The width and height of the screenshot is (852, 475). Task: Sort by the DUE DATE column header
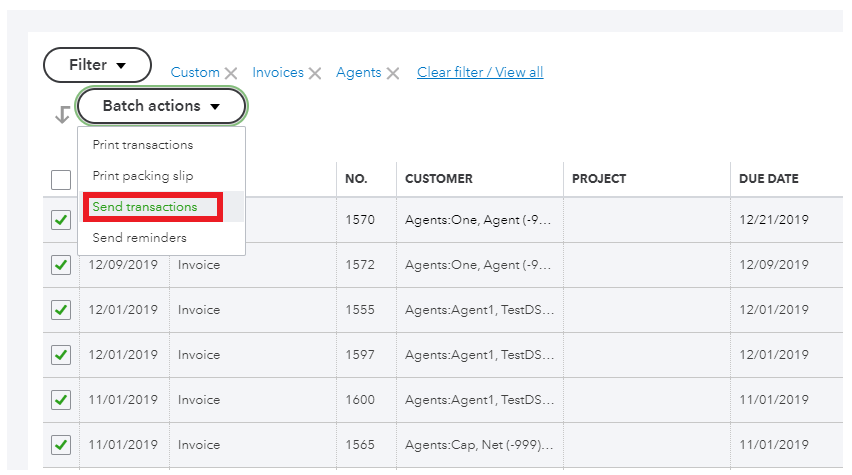pyautogui.click(x=768, y=179)
